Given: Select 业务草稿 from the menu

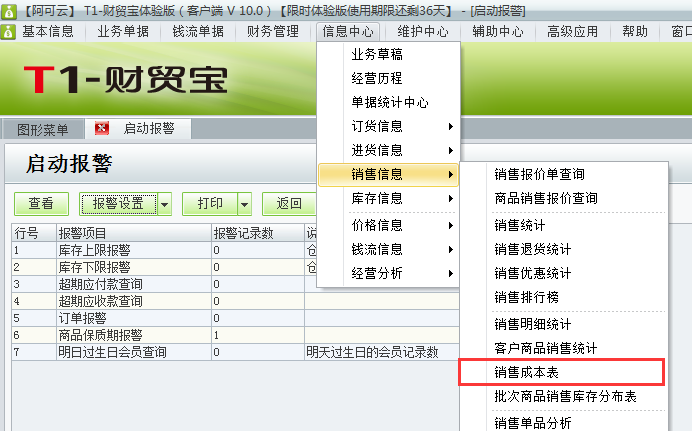Looking at the screenshot, I should click(x=388, y=54).
